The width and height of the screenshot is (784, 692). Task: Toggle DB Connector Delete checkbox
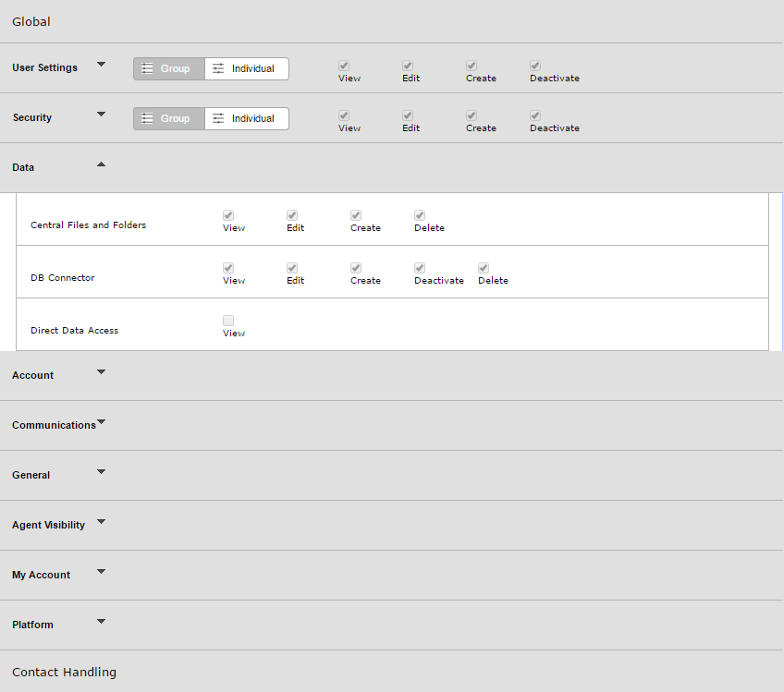[x=484, y=268]
